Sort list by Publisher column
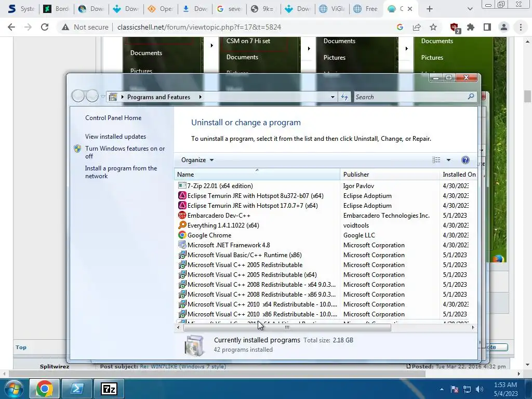The width and height of the screenshot is (532, 399). click(390, 174)
